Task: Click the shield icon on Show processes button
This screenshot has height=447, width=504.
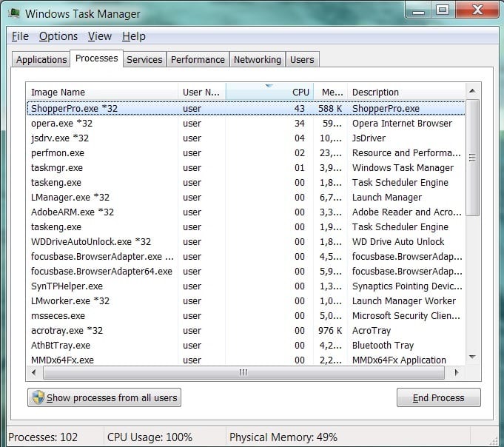Action: tap(38, 397)
